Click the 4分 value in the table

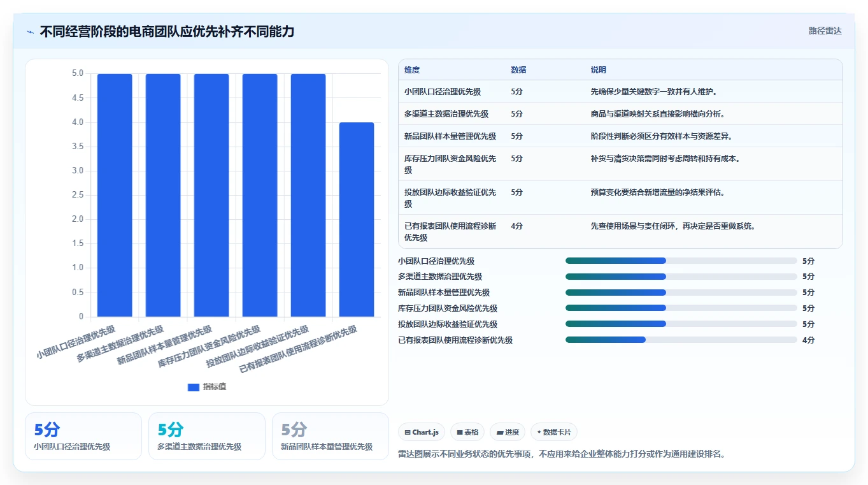tap(516, 226)
